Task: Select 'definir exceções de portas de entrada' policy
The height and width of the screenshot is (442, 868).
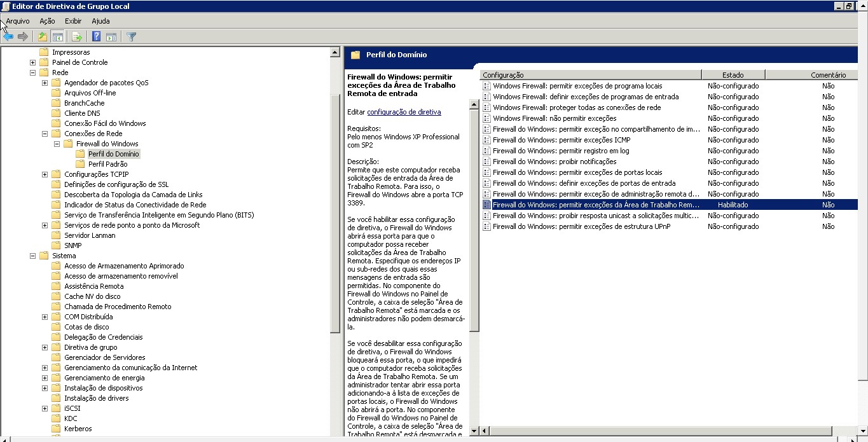Action: coord(584,183)
